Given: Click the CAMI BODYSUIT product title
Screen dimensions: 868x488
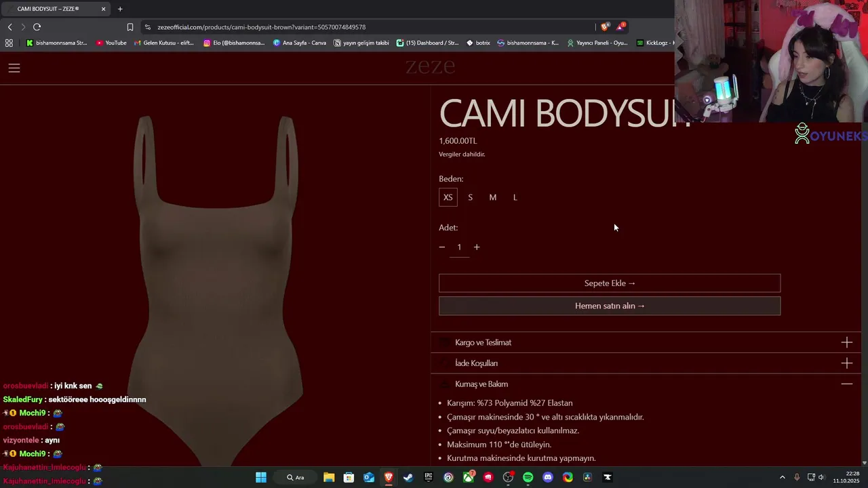Looking at the screenshot, I should pyautogui.click(x=566, y=113).
